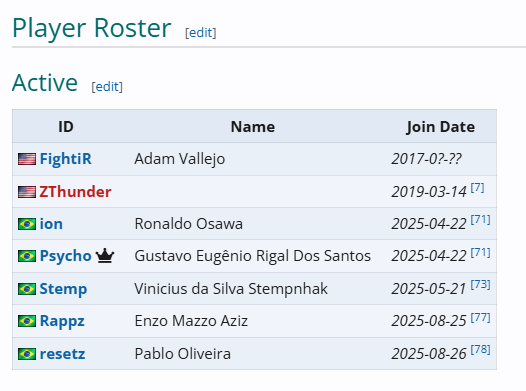The width and height of the screenshot is (526, 391).
Task: Visit the Rappz player page
Action: [62, 321]
